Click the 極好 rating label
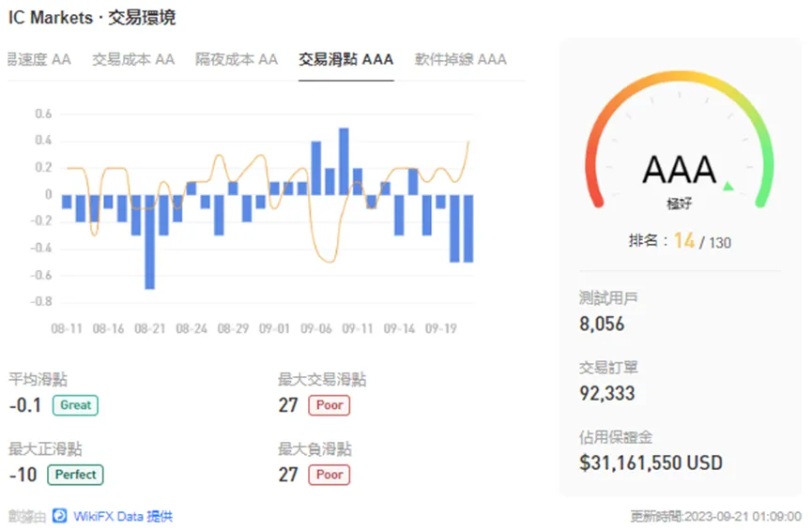 (x=679, y=204)
